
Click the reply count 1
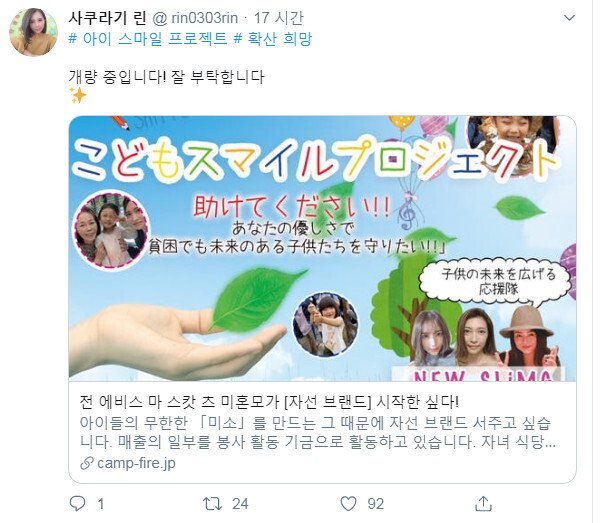click(x=101, y=504)
